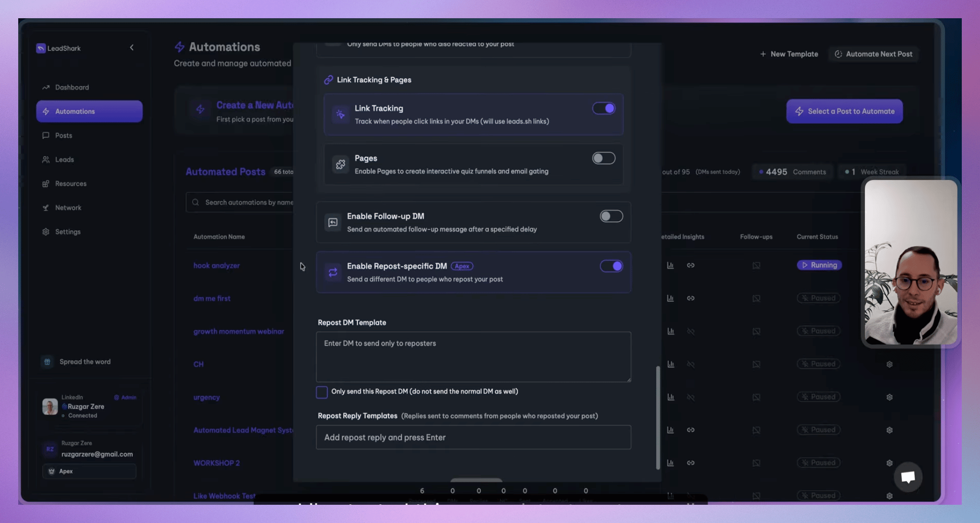Open the Apex plan selector
The image size is (980, 523).
[x=89, y=471]
